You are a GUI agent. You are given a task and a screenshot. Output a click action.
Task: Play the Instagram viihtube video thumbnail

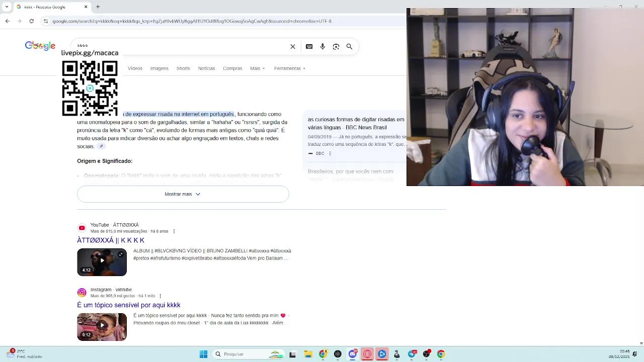(x=102, y=327)
